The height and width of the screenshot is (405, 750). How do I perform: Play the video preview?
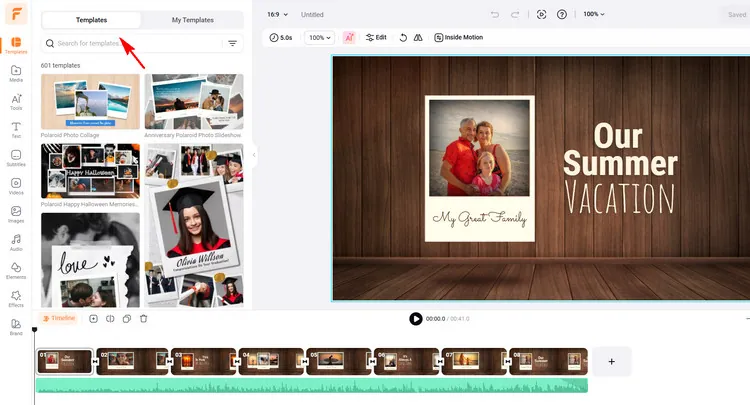(x=416, y=318)
